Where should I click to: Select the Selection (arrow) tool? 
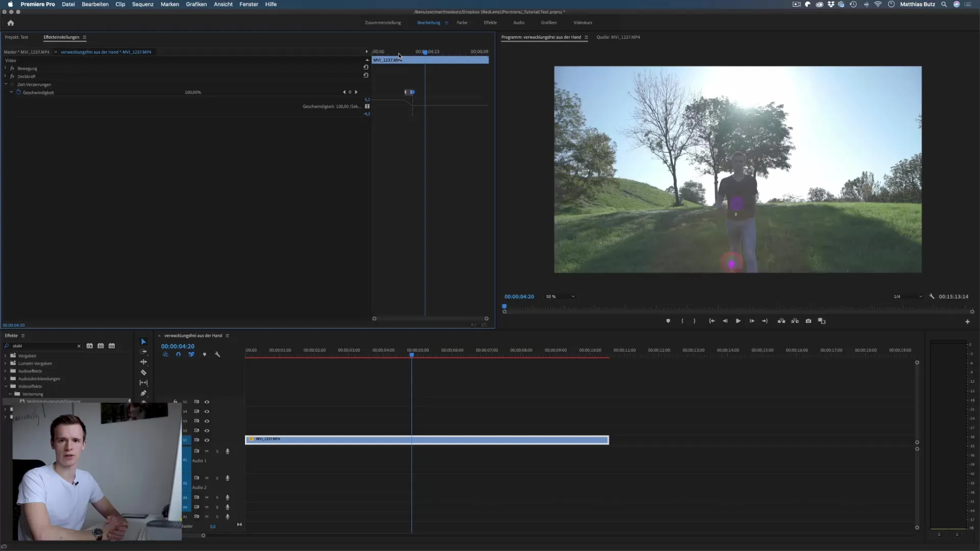pyautogui.click(x=143, y=342)
